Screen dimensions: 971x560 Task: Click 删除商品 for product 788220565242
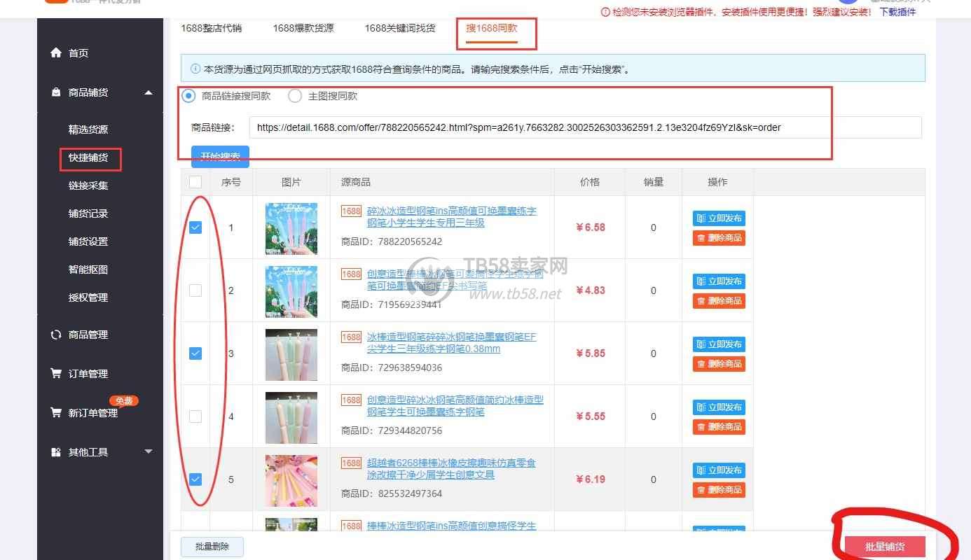pos(719,238)
